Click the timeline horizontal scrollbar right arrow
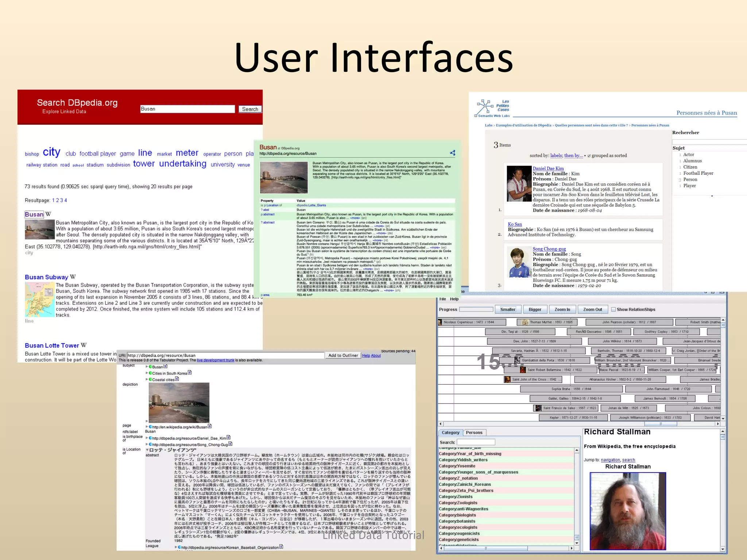 coord(718,424)
